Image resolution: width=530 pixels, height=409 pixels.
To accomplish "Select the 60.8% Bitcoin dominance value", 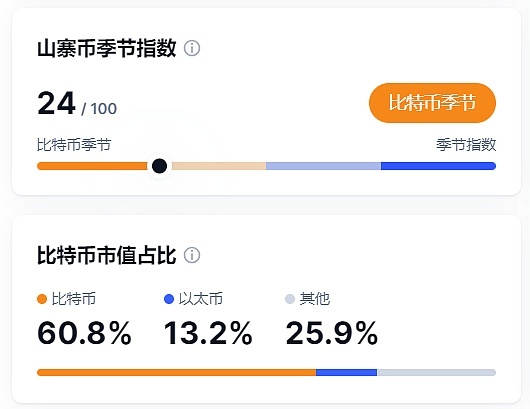I will (85, 333).
